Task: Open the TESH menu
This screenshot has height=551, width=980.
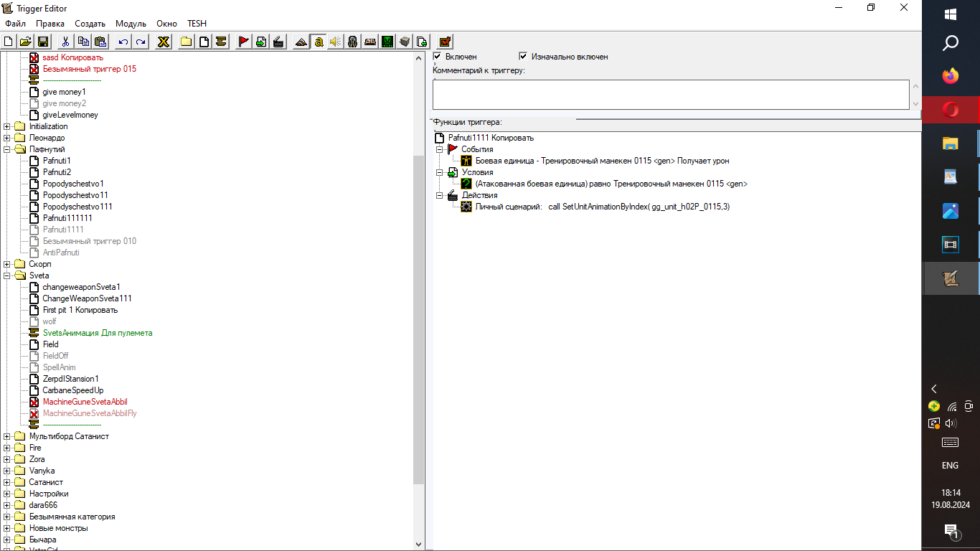Action: click(197, 24)
